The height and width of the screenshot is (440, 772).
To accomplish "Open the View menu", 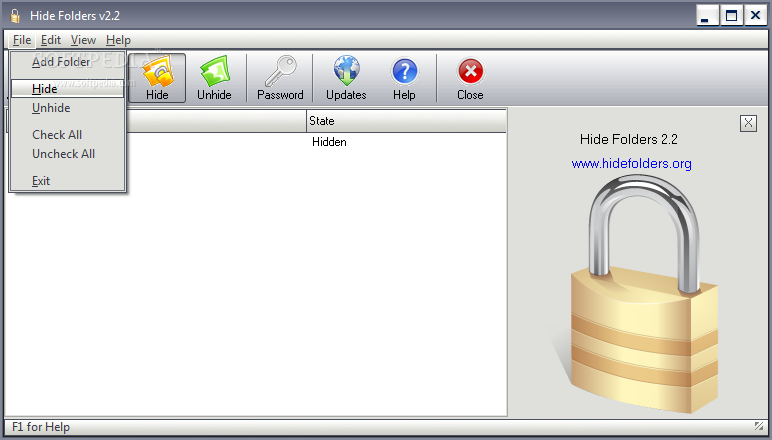I will tap(83, 40).
